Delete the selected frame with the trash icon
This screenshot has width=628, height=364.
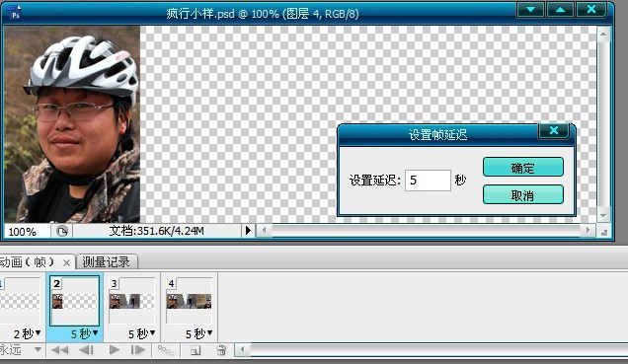[x=221, y=351]
